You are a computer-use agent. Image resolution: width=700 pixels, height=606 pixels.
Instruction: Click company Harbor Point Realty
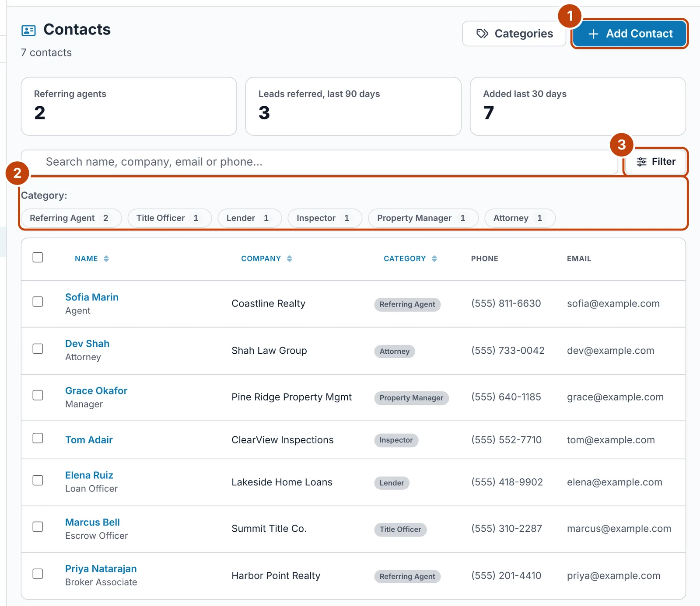[x=276, y=576]
